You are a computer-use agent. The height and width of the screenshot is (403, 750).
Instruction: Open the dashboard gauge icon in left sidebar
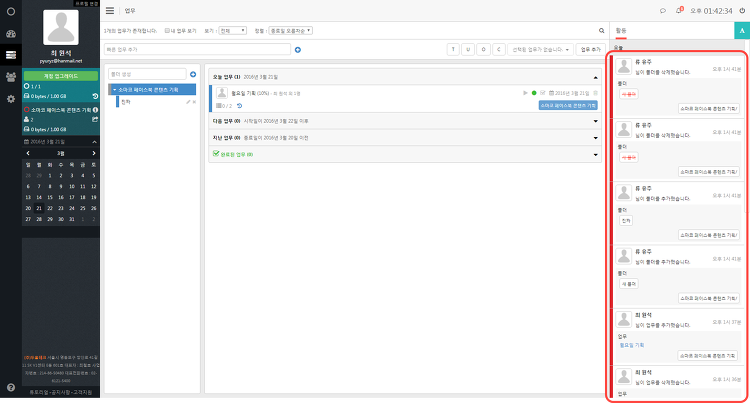(11, 34)
